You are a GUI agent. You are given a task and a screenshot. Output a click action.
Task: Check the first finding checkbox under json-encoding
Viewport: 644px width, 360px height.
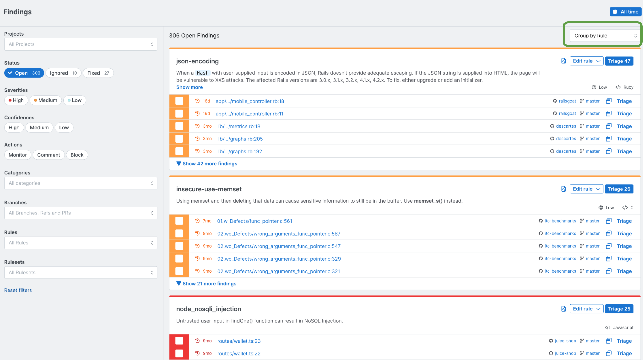[179, 101]
